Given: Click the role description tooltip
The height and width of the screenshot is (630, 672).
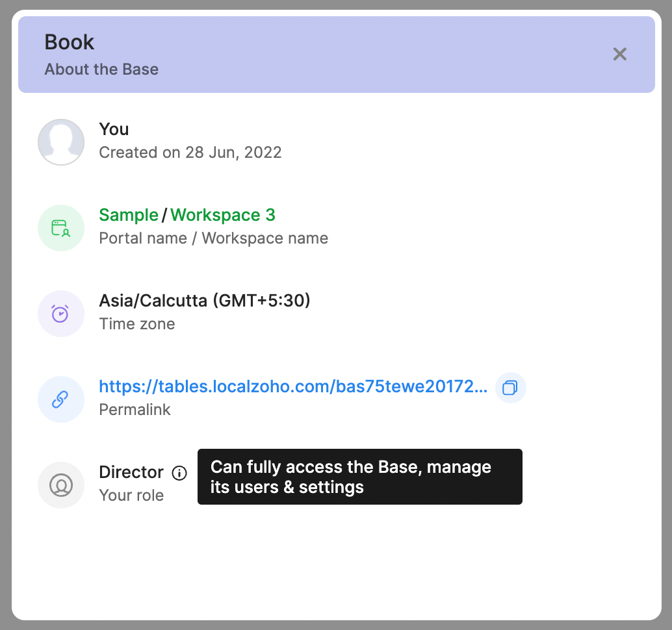Looking at the screenshot, I should [359, 477].
